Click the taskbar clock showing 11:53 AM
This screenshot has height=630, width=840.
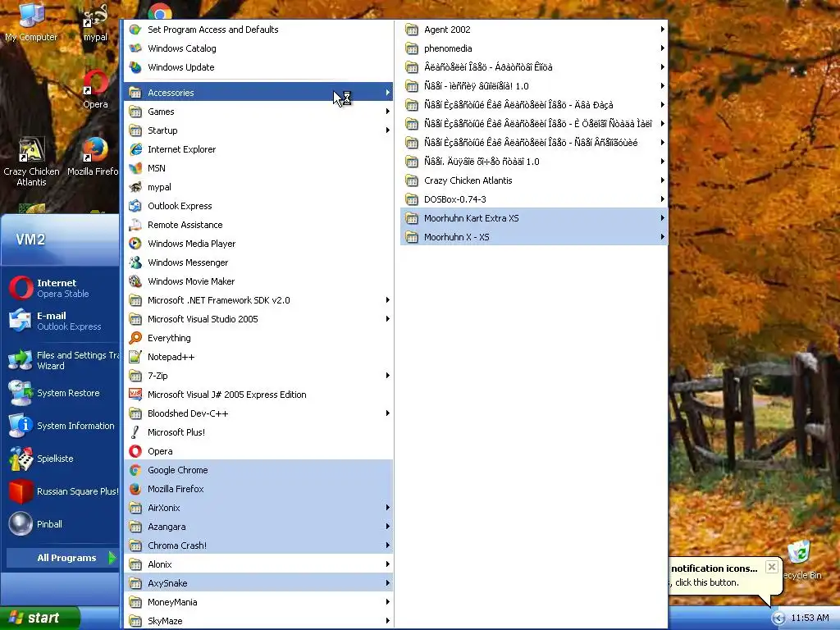click(x=810, y=619)
